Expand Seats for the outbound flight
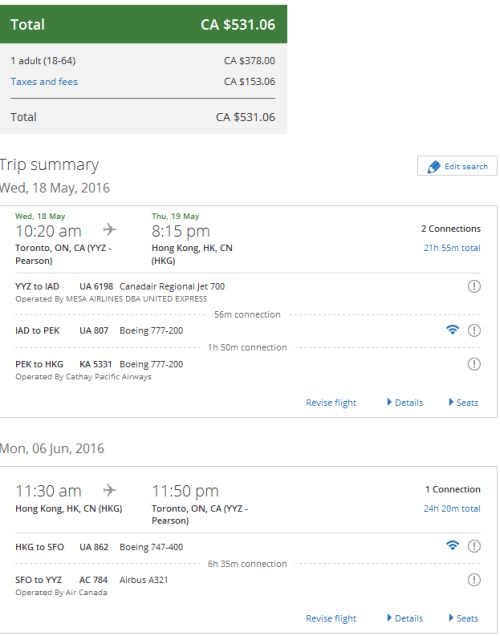The height and width of the screenshot is (636, 500). (x=464, y=403)
